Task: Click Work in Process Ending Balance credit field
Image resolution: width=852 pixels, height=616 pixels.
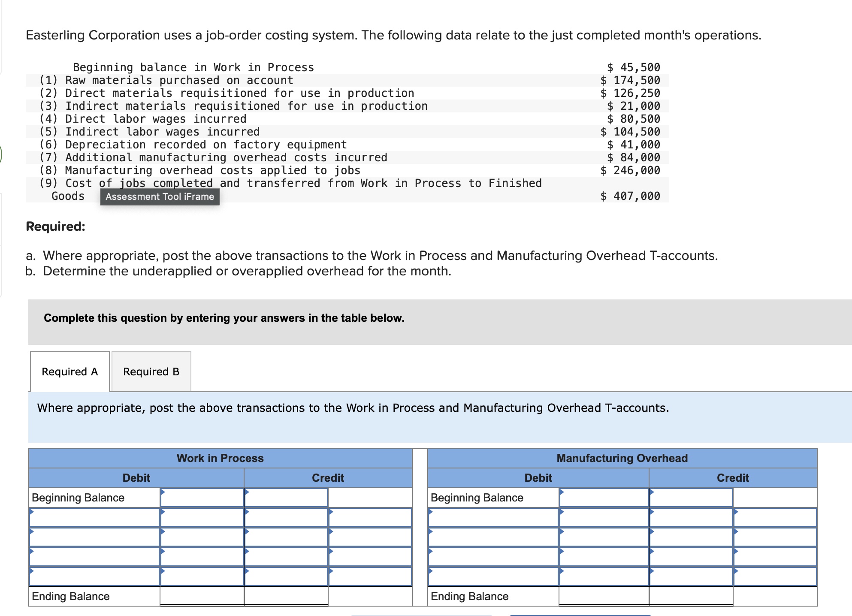Action: 286,596
